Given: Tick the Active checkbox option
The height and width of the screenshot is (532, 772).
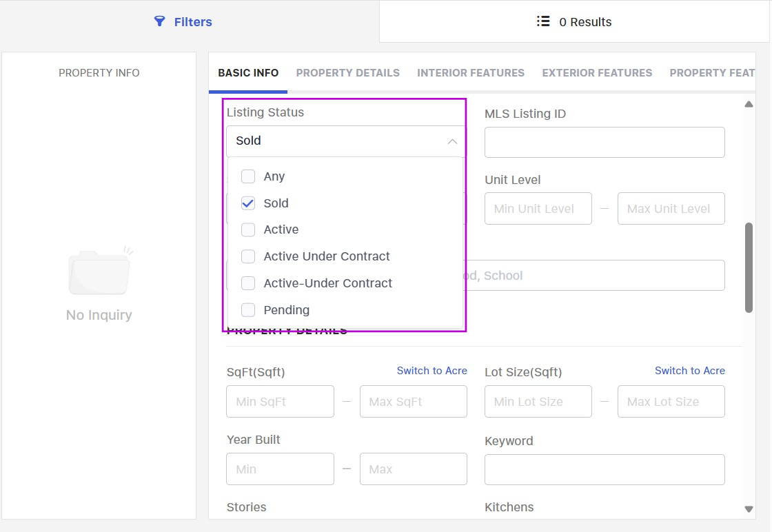Looking at the screenshot, I should coord(248,229).
